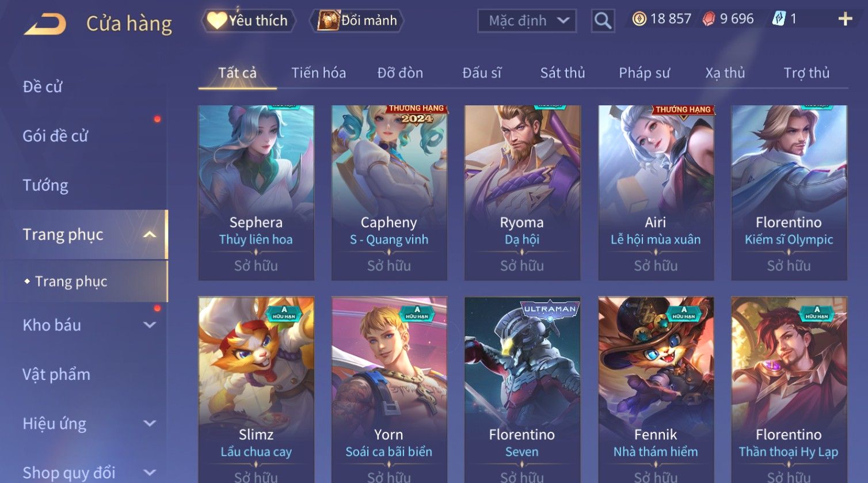This screenshot has width=868, height=483.
Task: Switch to the Pháp sư tab
Action: pyautogui.click(x=644, y=73)
